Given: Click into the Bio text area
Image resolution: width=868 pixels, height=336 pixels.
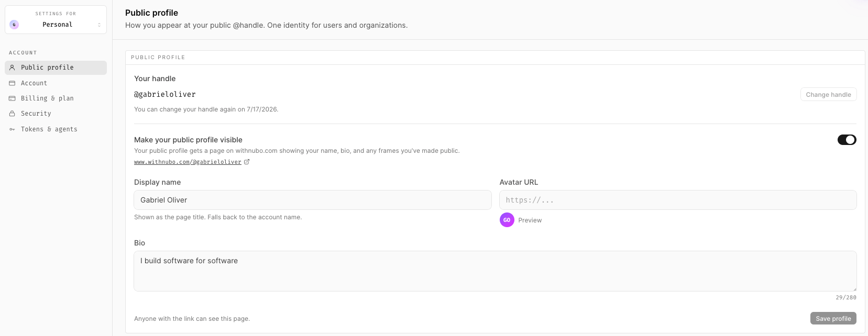Looking at the screenshot, I should (x=495, y=271).
